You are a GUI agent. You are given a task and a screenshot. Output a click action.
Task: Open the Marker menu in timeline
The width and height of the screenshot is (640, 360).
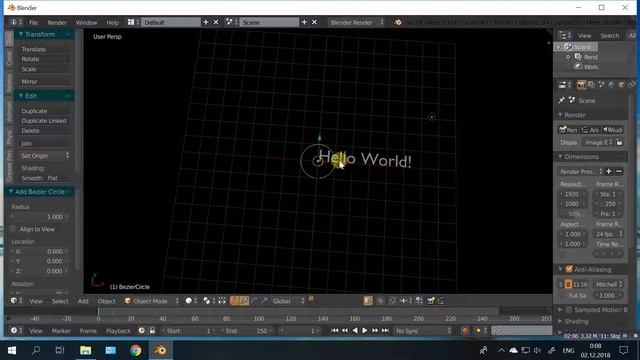pyautogui.click(x=61, y=331)
